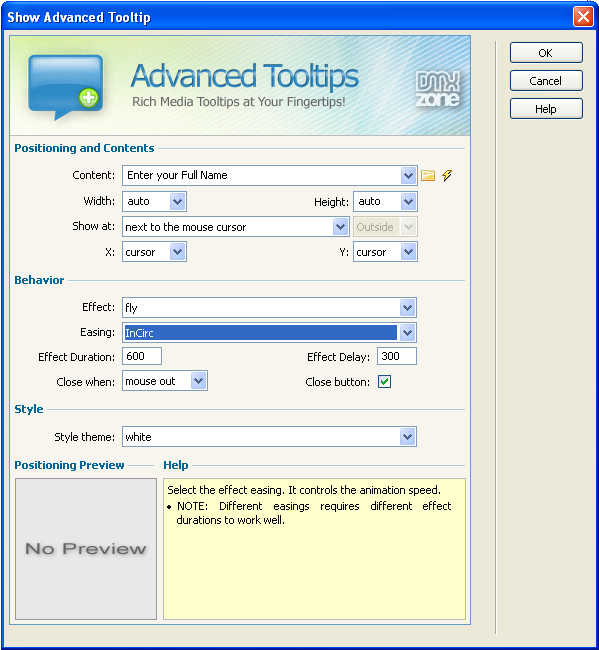Click the DMXzone logo in banner
This screenshot has height=650, width=599.
click(438, 89)
